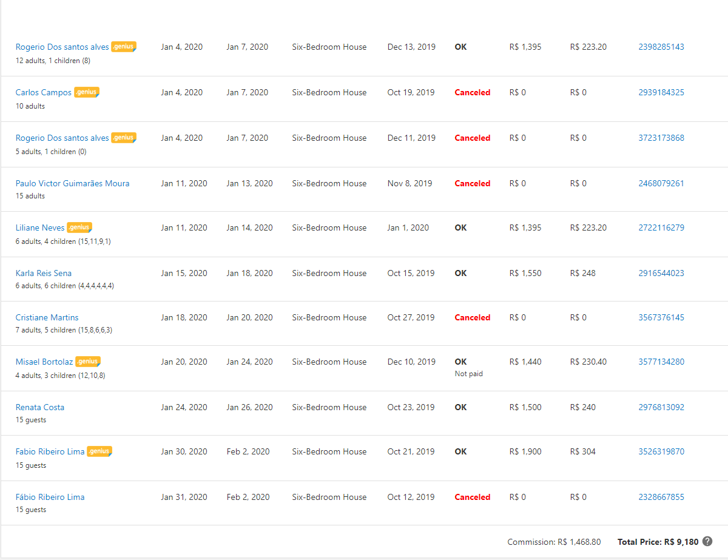This screenshot has height=560, width=728.
Task: Click Genius badge on the 12 adults booking
Action: [x=124, y=47]
